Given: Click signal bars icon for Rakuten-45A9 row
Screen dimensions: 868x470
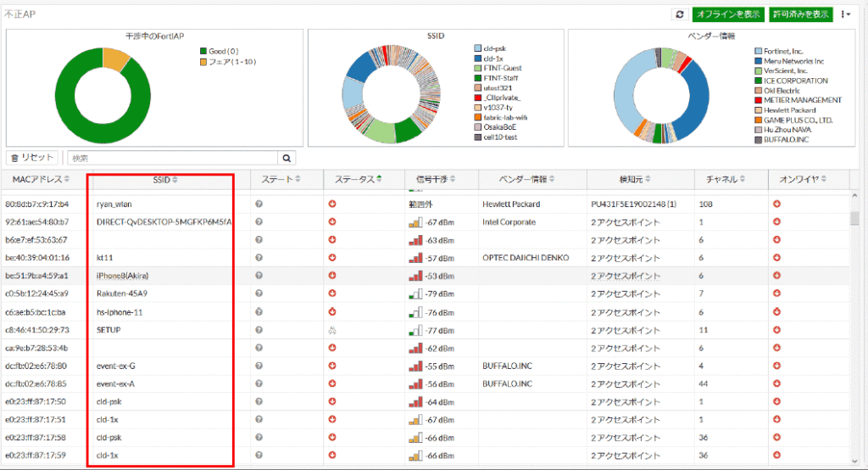Looking at the screenshot, I should pyautogui.click(x=415, y=294).
